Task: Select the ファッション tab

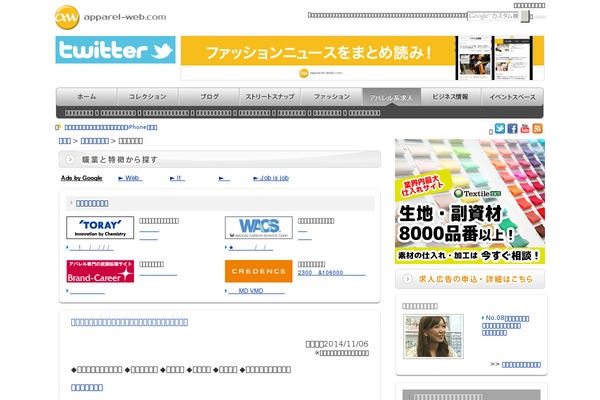Action: pyautogui.click(x=332, y=97)
